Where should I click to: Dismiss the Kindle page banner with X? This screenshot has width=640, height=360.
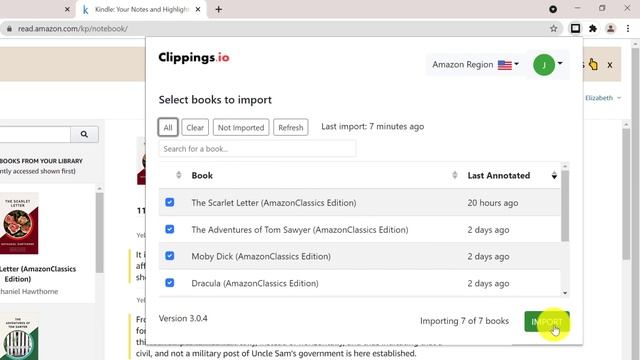point(610,65)
